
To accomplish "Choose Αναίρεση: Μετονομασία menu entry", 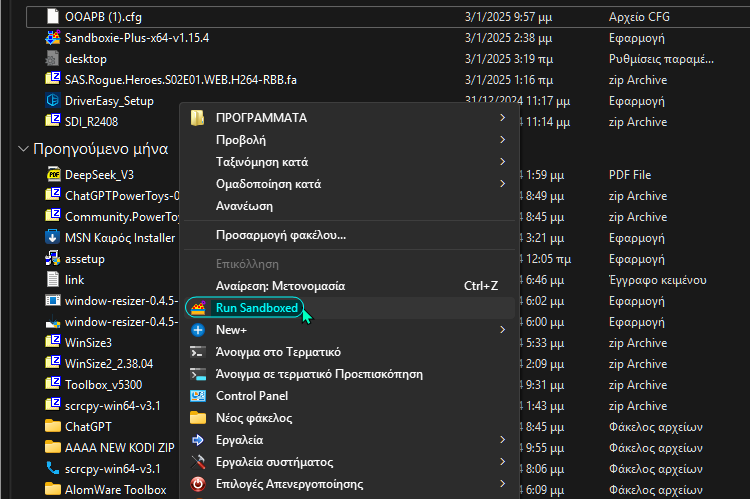I will pos(350,286).
